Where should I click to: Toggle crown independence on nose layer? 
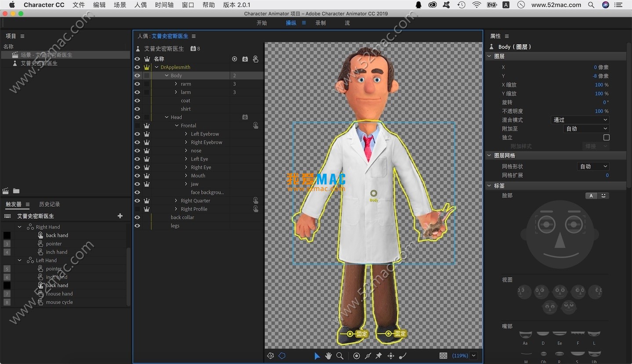point(147,151)
